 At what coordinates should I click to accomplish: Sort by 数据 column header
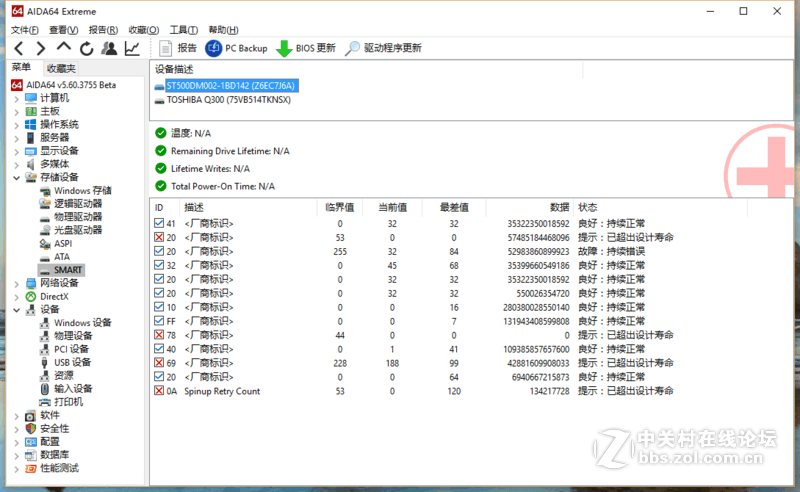530,207
